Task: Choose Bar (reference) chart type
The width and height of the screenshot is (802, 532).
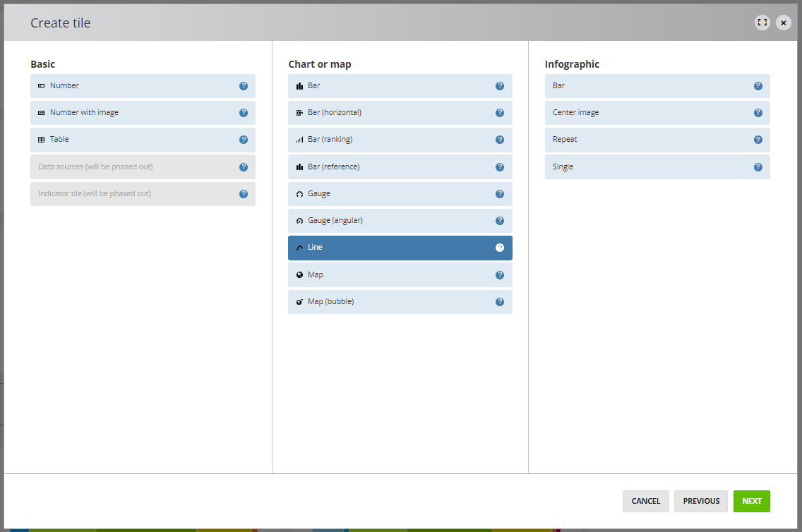Action: point(400,167)
